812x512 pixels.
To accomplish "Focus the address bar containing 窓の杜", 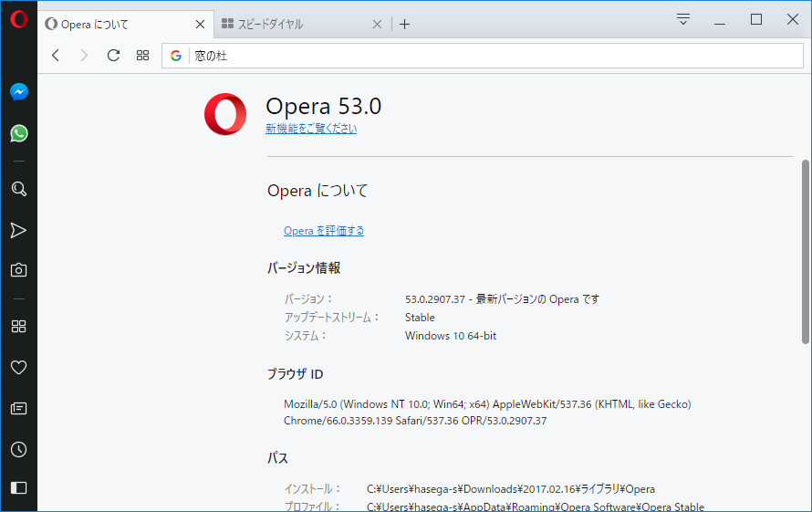I will point(482,56).
